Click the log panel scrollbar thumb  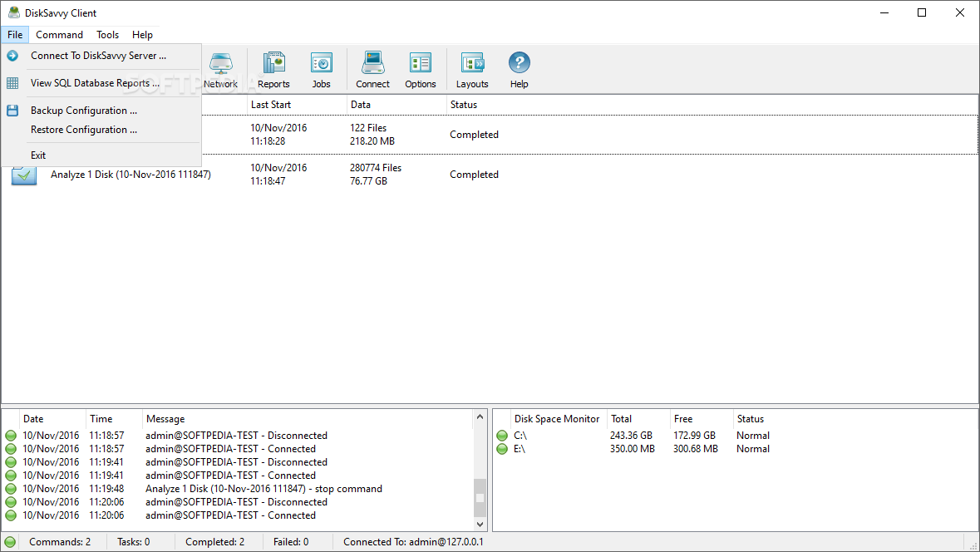[x=480, y=498]
